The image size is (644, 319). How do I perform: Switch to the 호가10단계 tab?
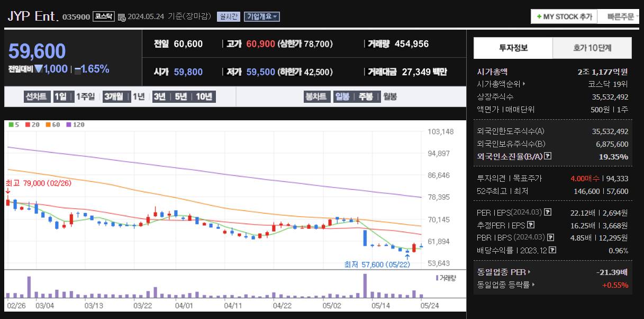(x=592, y=48)
